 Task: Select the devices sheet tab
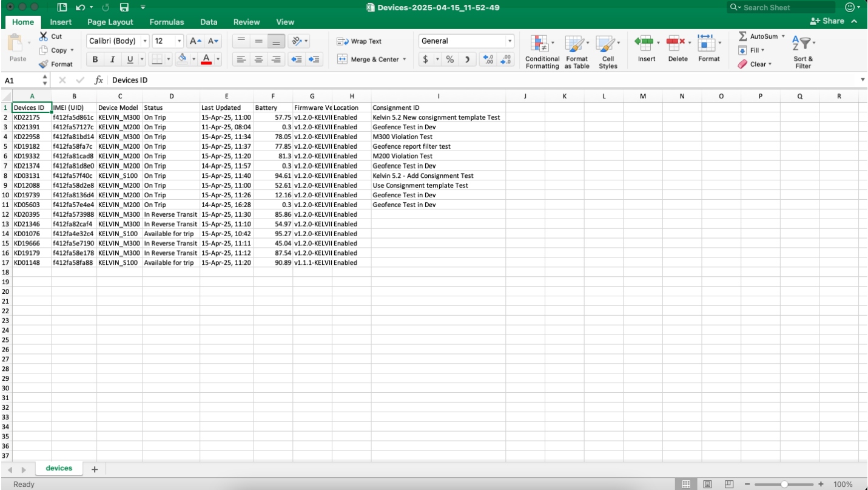[59, 469]
